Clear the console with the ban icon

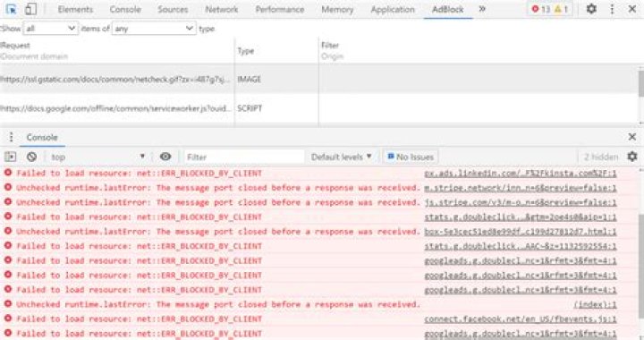31,157
